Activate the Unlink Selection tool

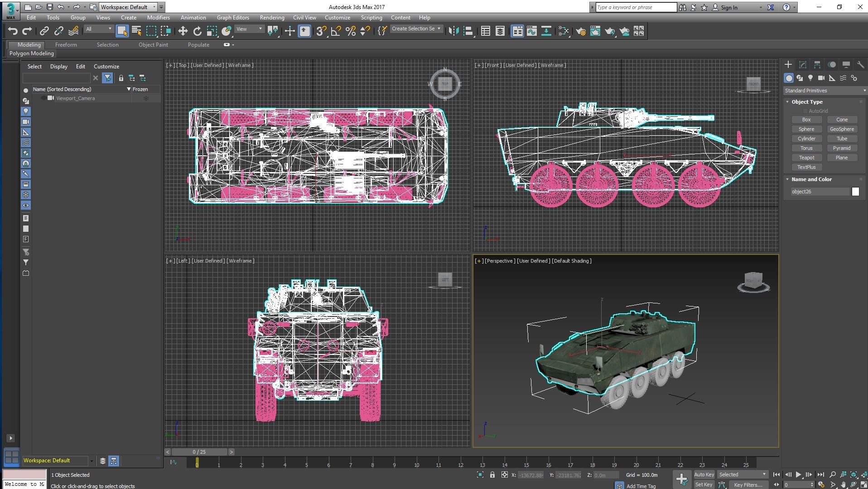tap(58, 31)
